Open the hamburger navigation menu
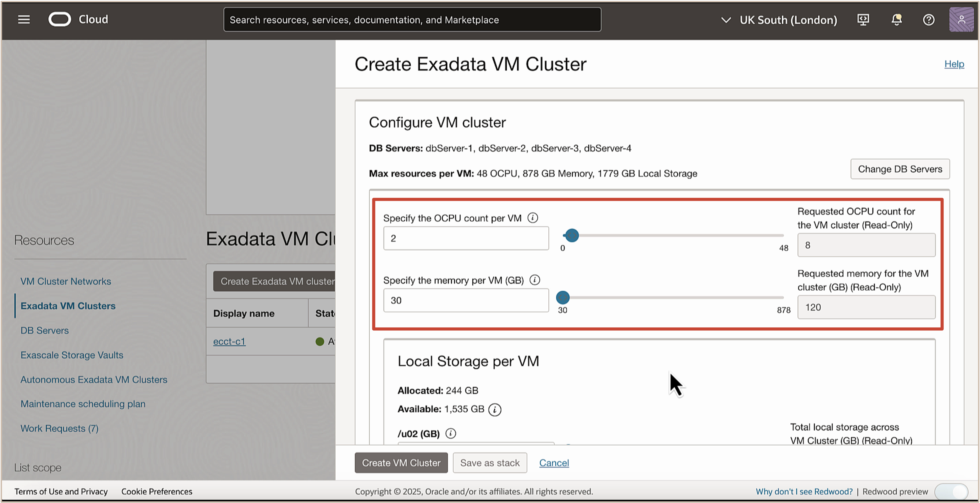 [x=24, y=19]
